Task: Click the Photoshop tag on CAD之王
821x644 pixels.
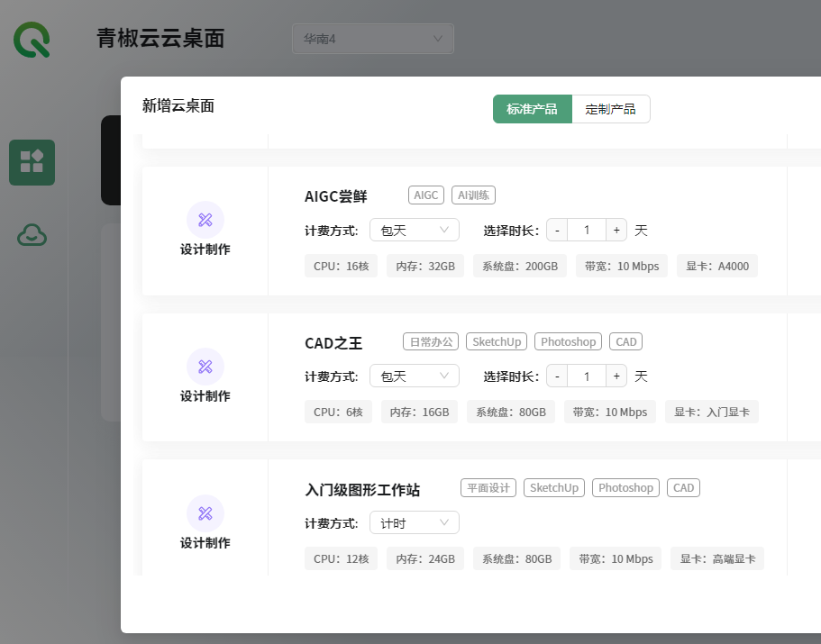Action: (x=568, y=341)
